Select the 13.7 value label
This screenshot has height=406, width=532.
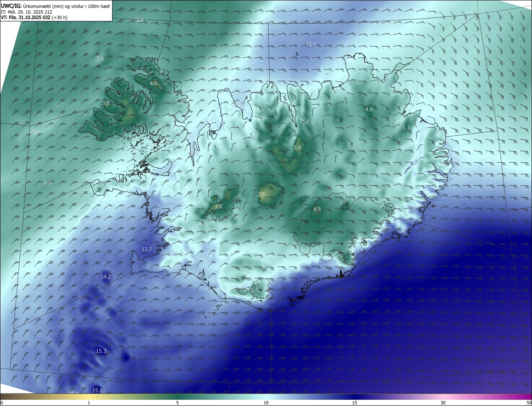[x=147, y=249]
